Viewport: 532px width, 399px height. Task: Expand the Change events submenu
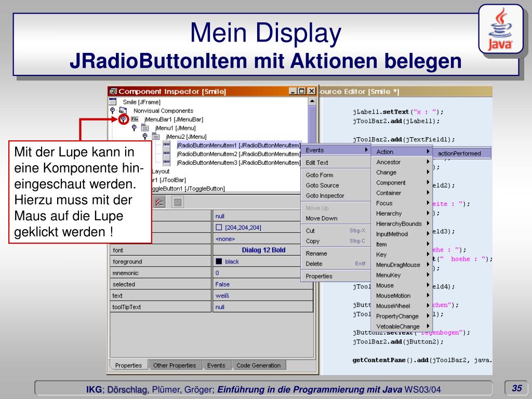[x=402, y=172]
